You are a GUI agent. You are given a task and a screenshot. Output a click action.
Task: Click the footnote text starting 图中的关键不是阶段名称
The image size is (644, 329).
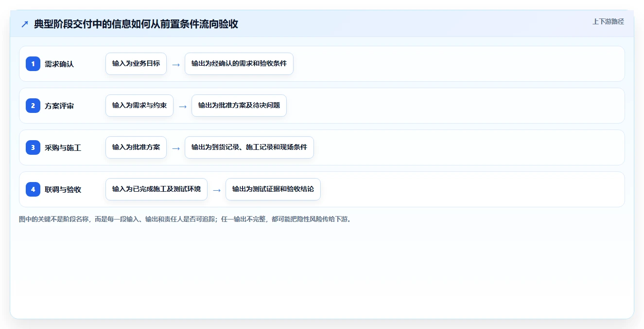pos(185,219)
